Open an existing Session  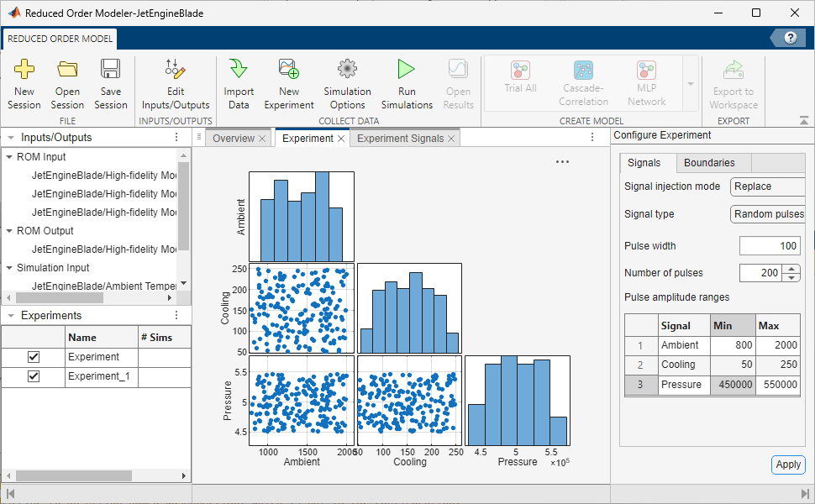(67, 81)
